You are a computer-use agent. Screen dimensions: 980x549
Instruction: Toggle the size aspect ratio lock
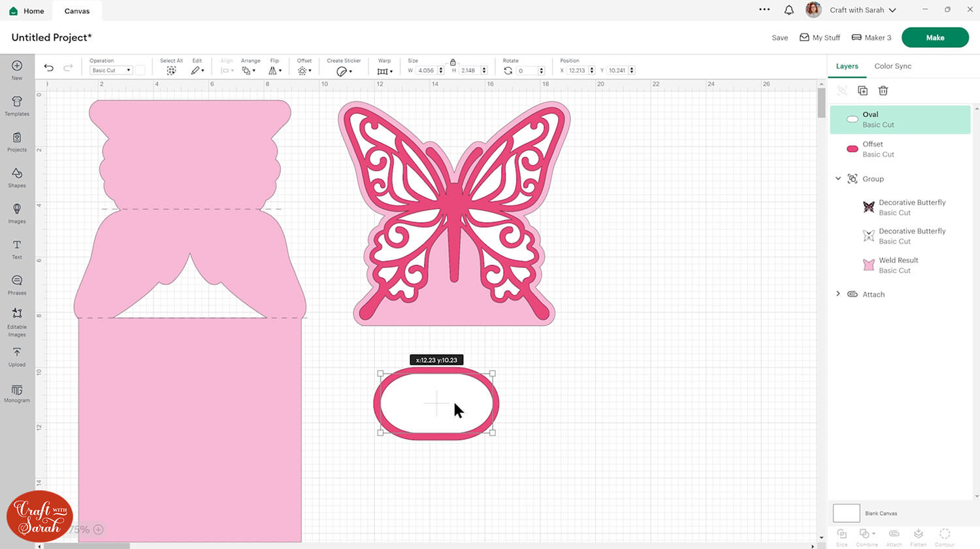453,62
